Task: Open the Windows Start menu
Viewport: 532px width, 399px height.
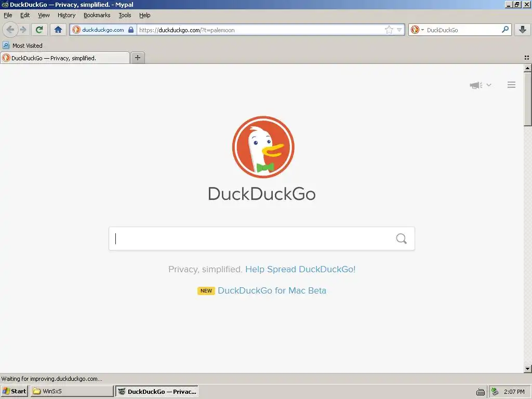Action: [x=14, y=391]
